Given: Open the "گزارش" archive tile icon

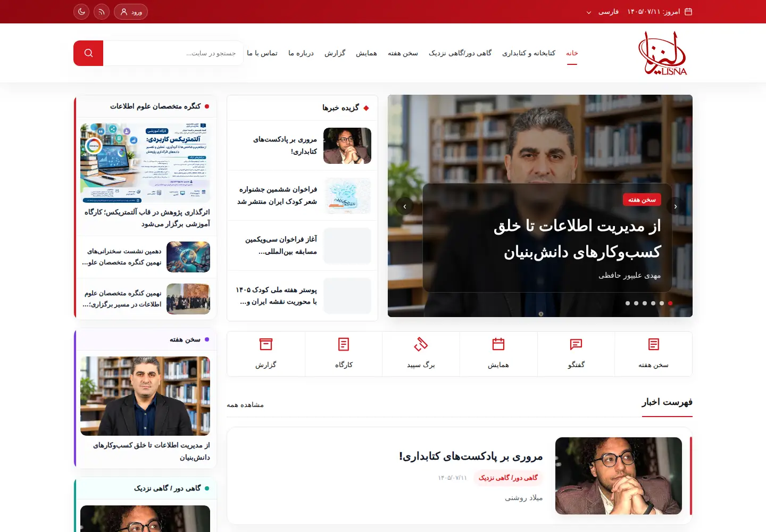Looking at the screenshot, I should 266,344.
